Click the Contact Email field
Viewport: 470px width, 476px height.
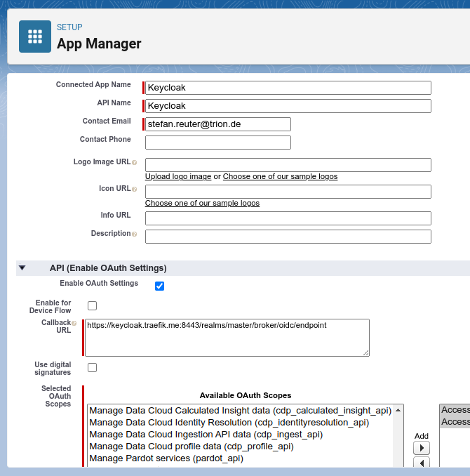coord(218,124)
